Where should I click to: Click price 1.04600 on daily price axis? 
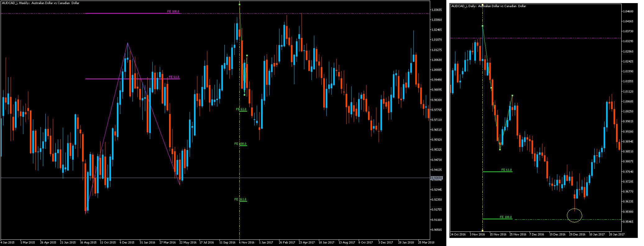tap(628, 11)
